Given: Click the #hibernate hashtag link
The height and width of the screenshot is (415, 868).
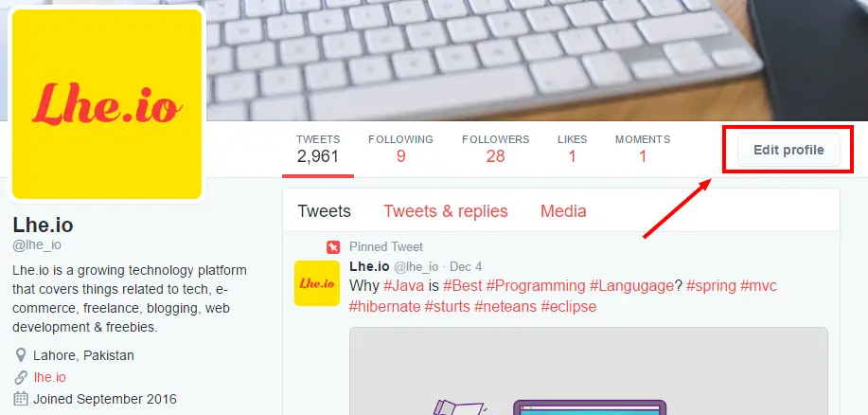Looking at the screenshot, I should point(384,306).
